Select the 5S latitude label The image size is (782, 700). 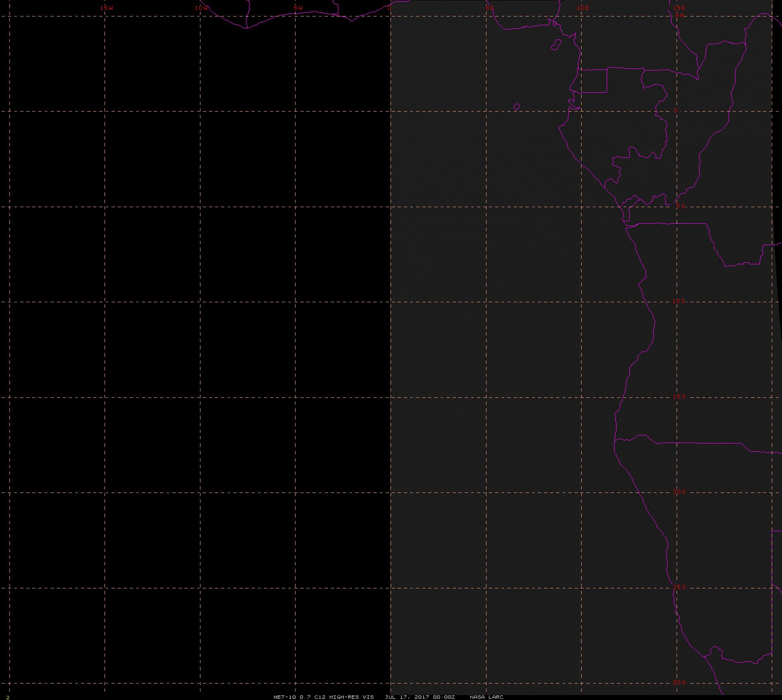(x=681, y=206)
